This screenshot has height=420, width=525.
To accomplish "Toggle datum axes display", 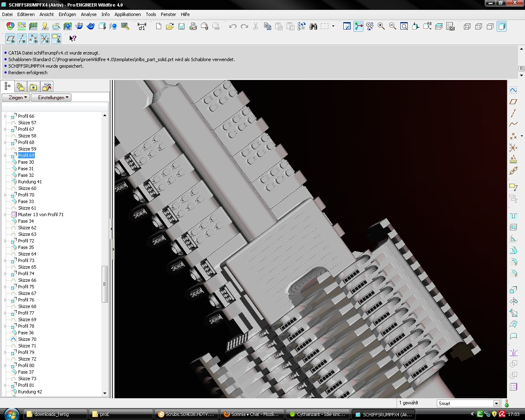I will 22,39.
